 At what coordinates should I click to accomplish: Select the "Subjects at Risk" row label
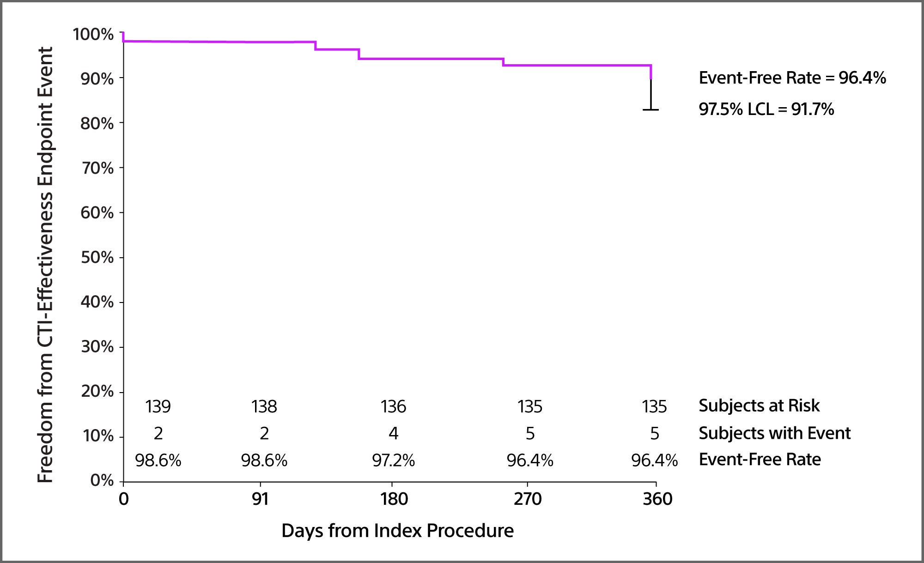[x=759, y=406]
